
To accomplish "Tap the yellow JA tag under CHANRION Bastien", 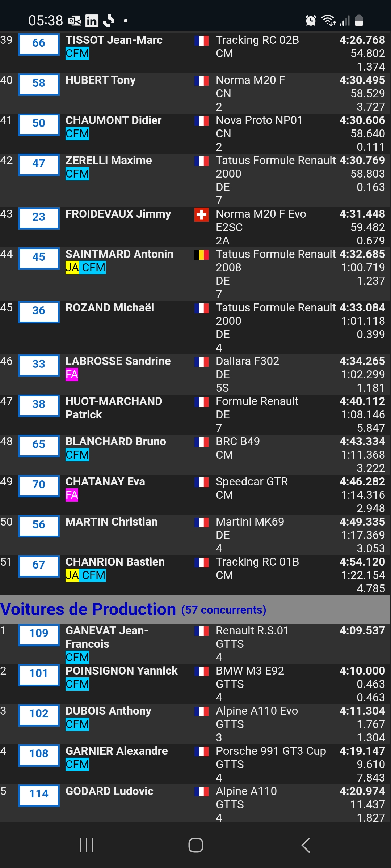I will click(x=72, y=575).
